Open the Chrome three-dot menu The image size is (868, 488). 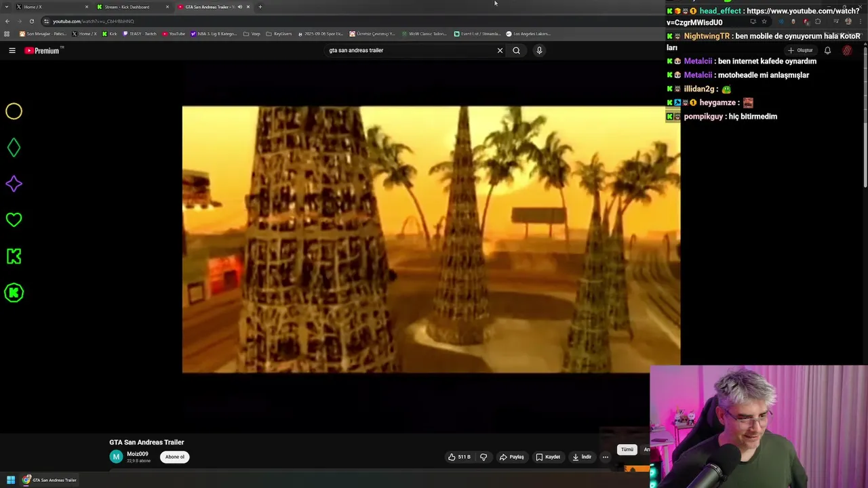[x=860, y=21]
